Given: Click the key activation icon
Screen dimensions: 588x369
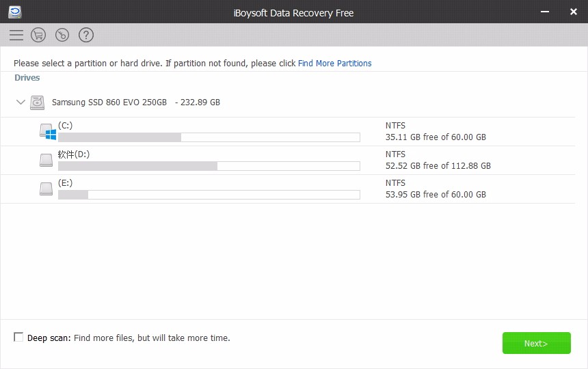Looking at the screenshot, I should pos(62,35).
